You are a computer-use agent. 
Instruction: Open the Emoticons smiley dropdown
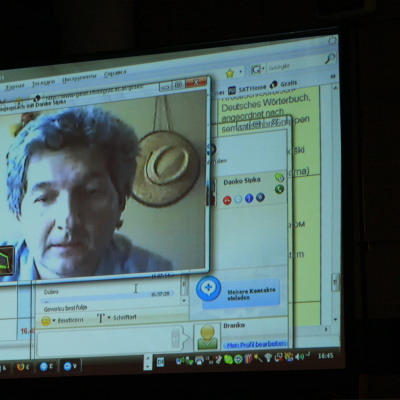[63, 321]
